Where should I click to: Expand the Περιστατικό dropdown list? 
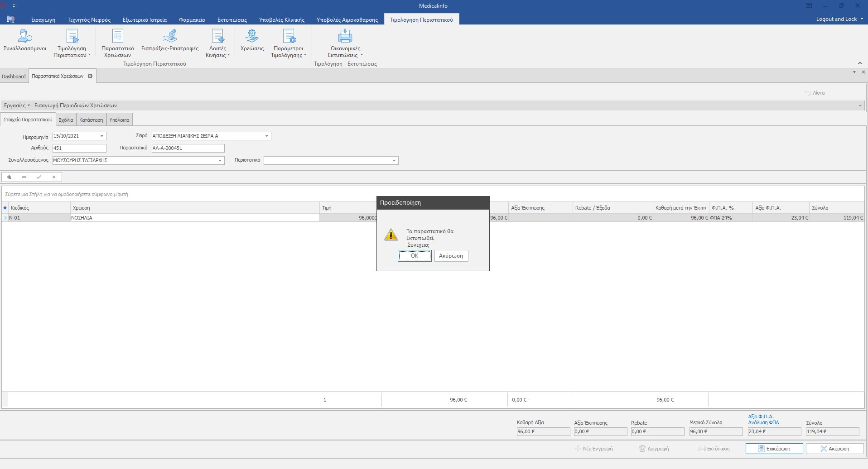(394, 160)
